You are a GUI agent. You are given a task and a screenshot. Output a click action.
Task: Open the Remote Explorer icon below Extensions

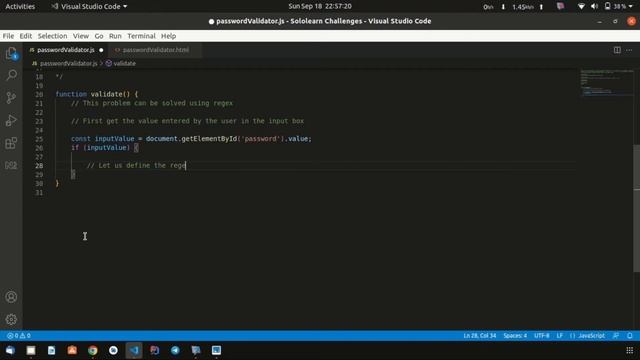[x=11, y=165]
